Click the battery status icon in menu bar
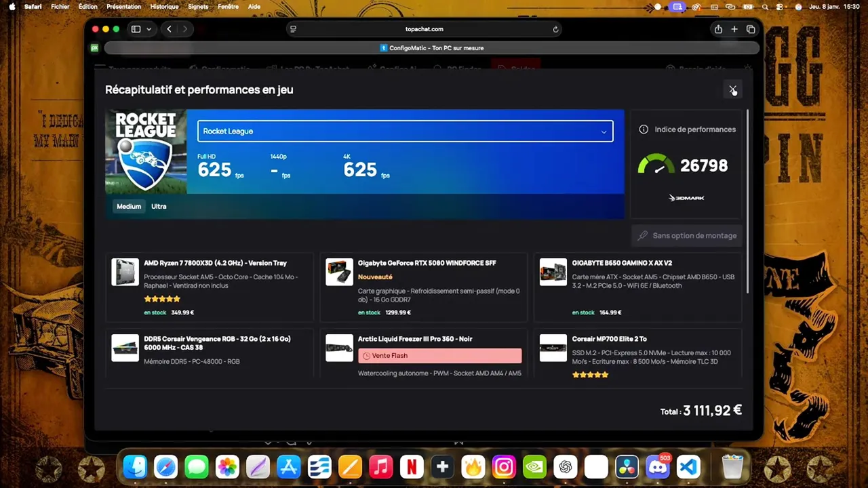868x488 pixels. click(x=747, y=7)
